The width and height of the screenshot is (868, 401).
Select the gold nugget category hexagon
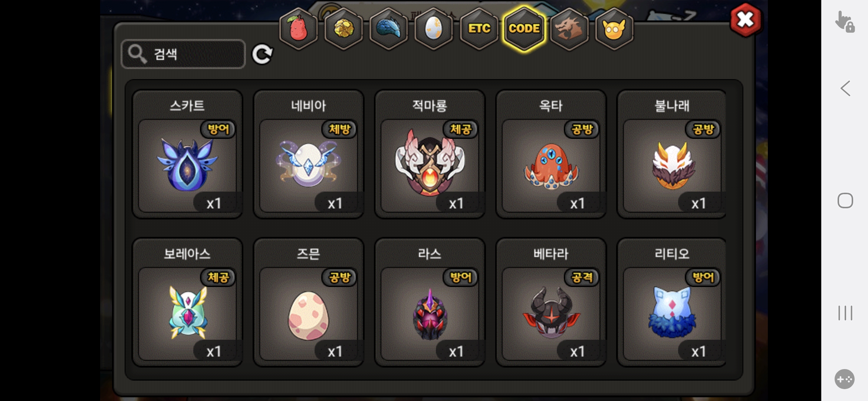pos(343,29)
